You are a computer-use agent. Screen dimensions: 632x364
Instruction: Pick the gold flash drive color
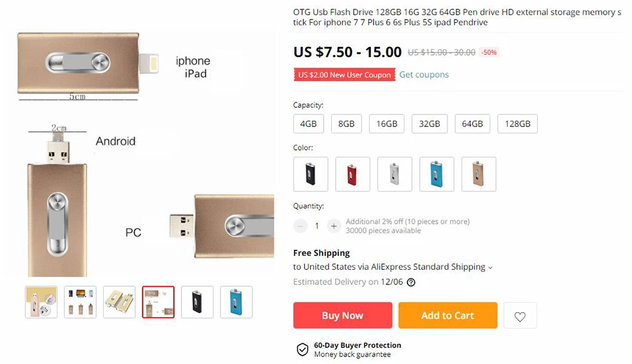478,174
